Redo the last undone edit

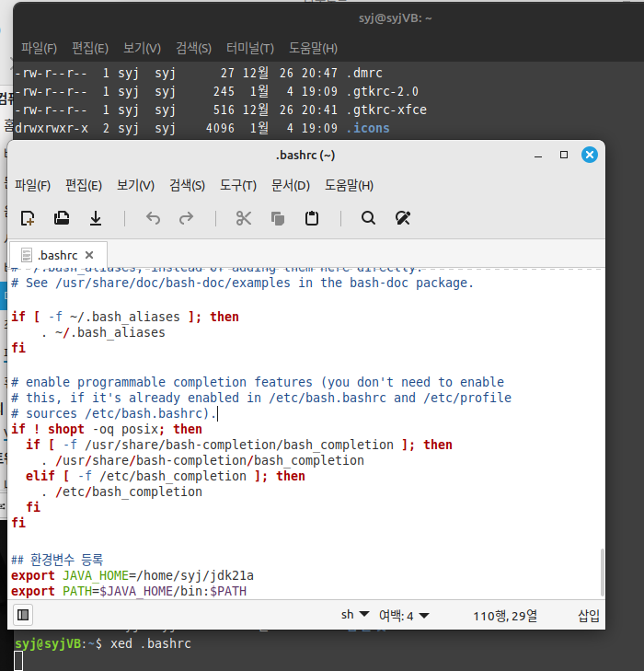(186, 218)
